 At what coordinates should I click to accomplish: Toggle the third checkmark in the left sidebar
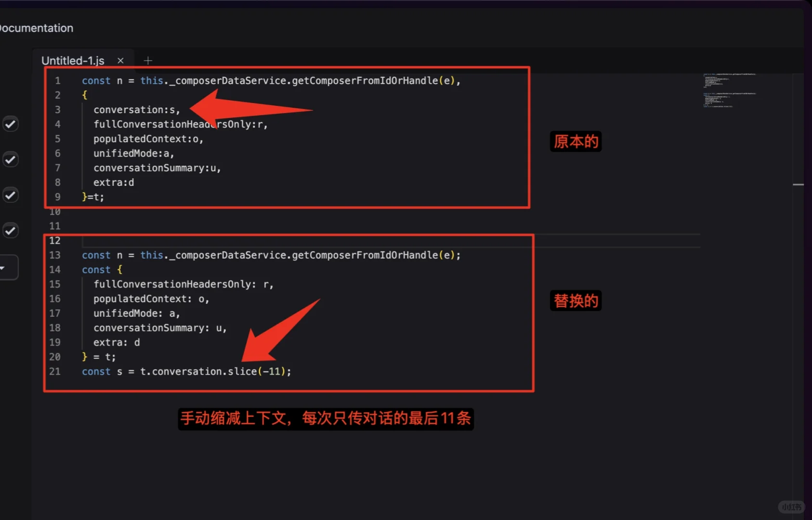(x=11, y=195)
